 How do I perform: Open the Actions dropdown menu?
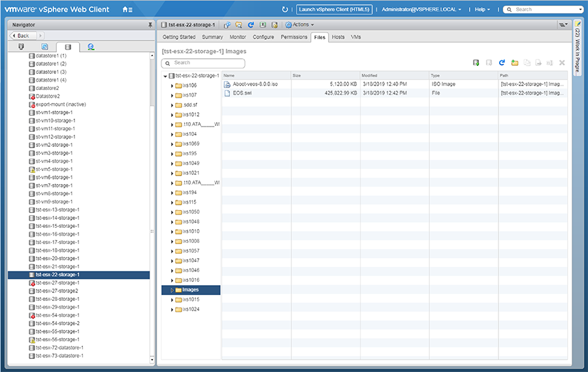(x=300, y=25)
